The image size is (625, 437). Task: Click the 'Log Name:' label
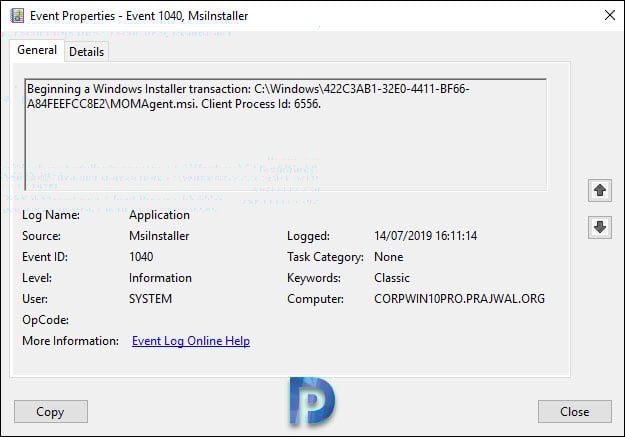pyautogui.click(x=51, y=215)
